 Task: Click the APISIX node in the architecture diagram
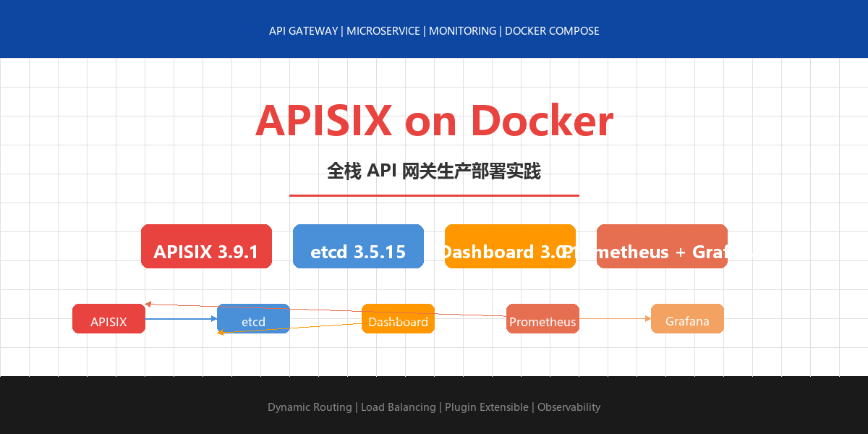(109, 319)
